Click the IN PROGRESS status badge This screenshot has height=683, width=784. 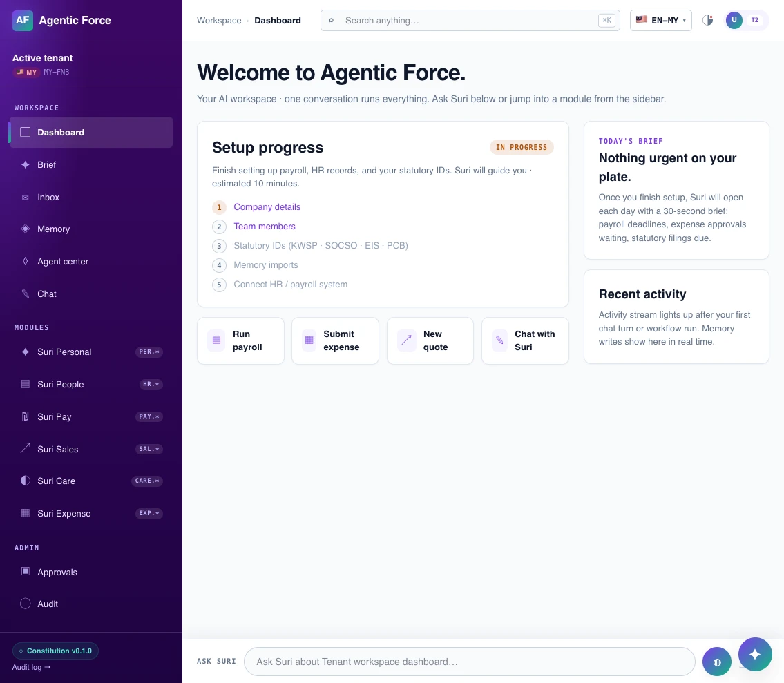(522, 148)
